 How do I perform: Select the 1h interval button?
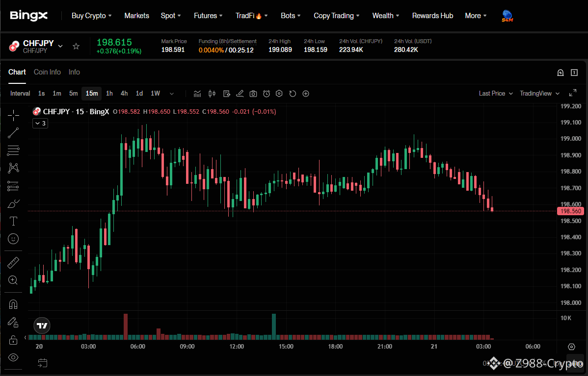pos(109,93)
